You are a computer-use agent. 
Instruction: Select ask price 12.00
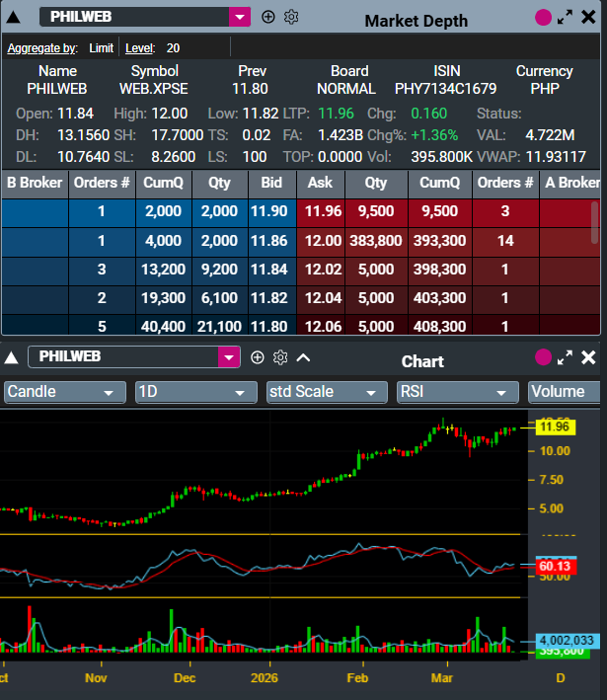pos(323,241)
